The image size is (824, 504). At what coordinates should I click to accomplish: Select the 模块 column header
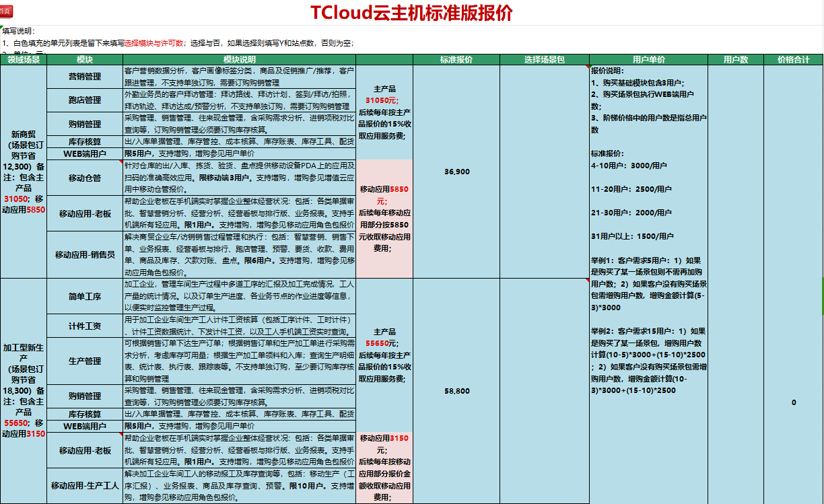(85, 60)
